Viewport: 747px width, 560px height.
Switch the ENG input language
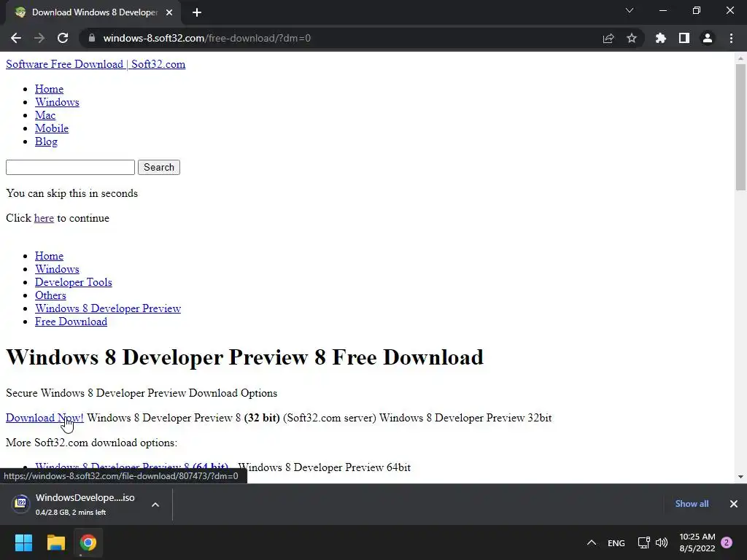[616, 542]
